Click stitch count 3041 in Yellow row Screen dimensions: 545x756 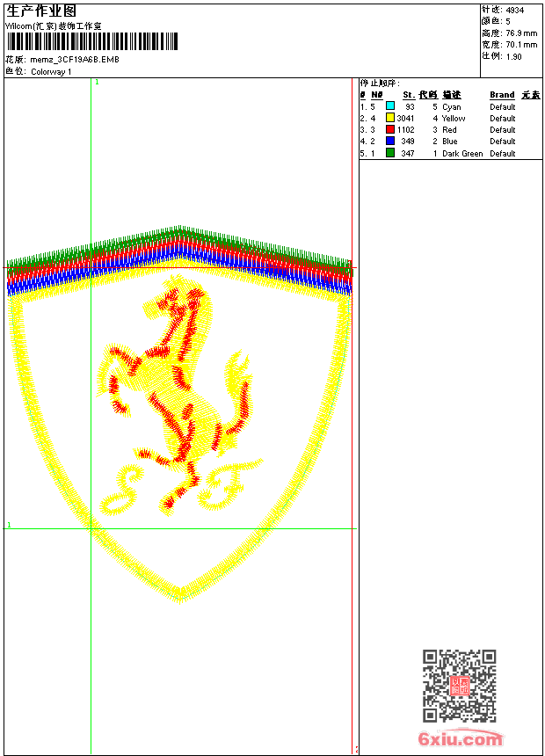[405, 118]
